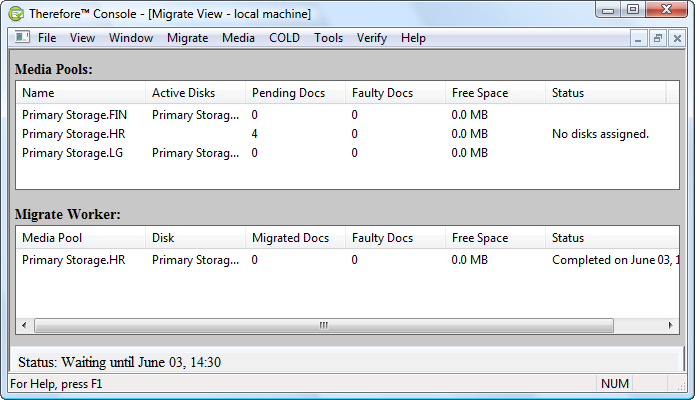Viewport: 695px width, 400px height.
Task: Select Primary Storage.HR in Migrate Worker
Action: pyautogui.click(x=348, y=260)
